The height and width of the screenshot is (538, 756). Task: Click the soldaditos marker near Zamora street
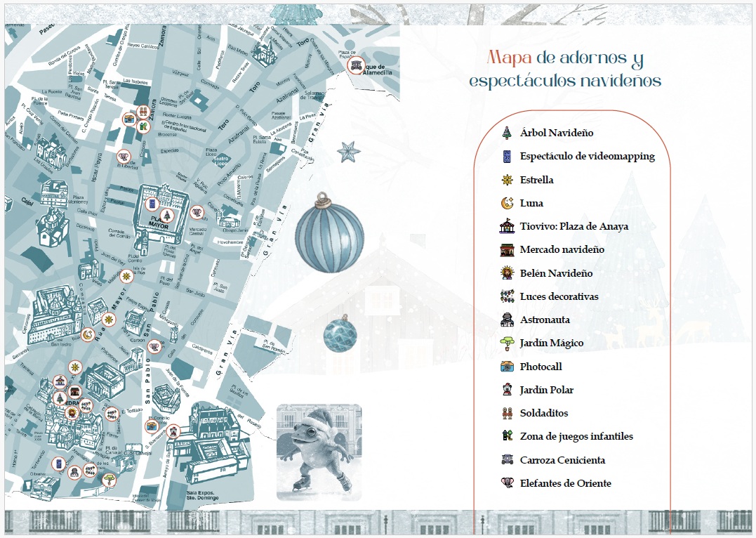[143, 112]
